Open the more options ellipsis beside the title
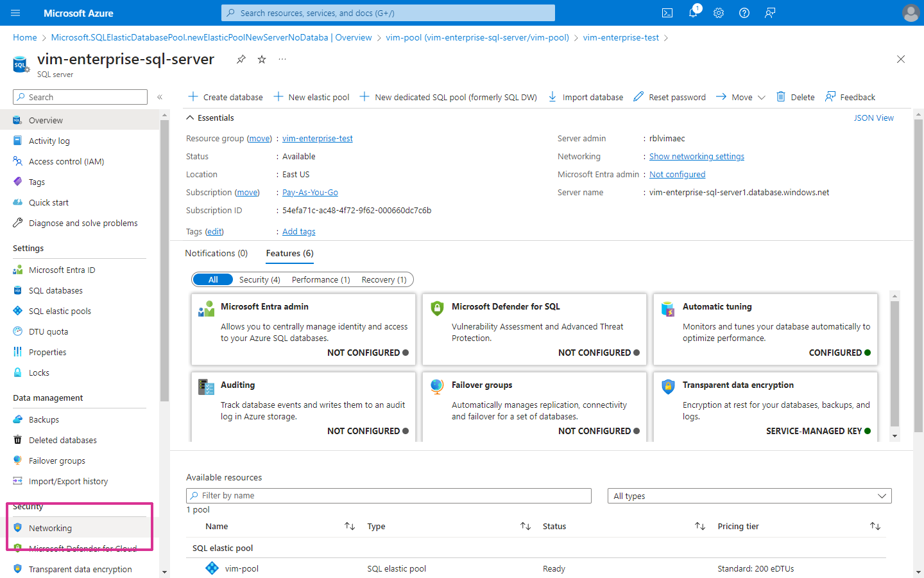924x578 pixels. point(282,59)
